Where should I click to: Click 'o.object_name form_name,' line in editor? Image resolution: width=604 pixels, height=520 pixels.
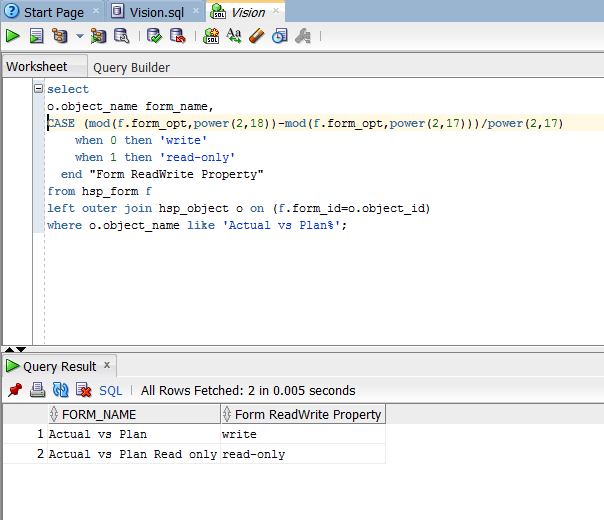130,106
